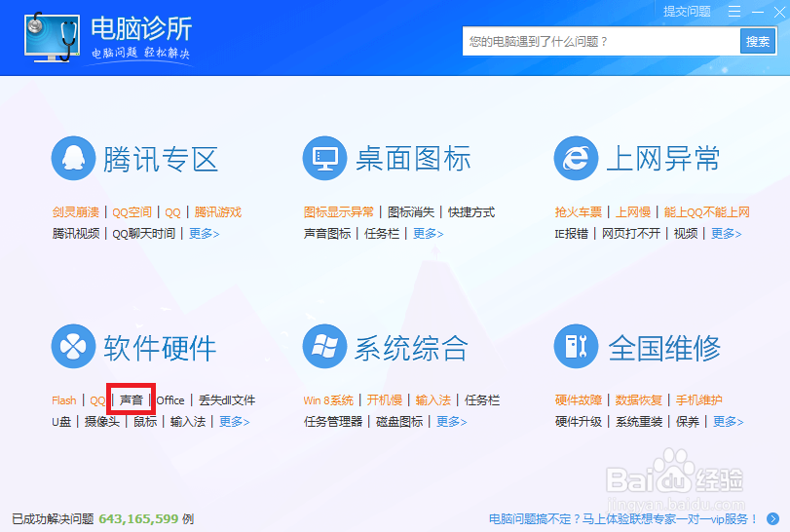This screenshot has height=532, width=790.
Task: Open the 腾讯专区 heading
Action: click(x=161, y=159)
